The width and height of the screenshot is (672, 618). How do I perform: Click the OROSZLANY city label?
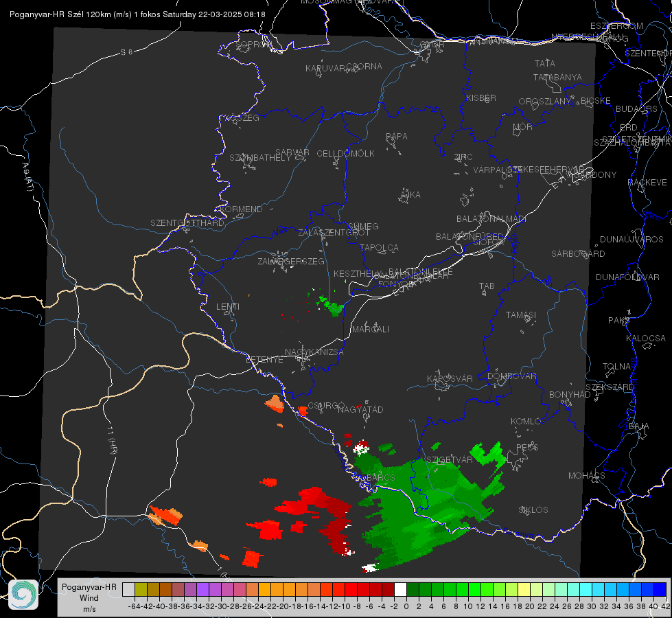pos(545,101)
